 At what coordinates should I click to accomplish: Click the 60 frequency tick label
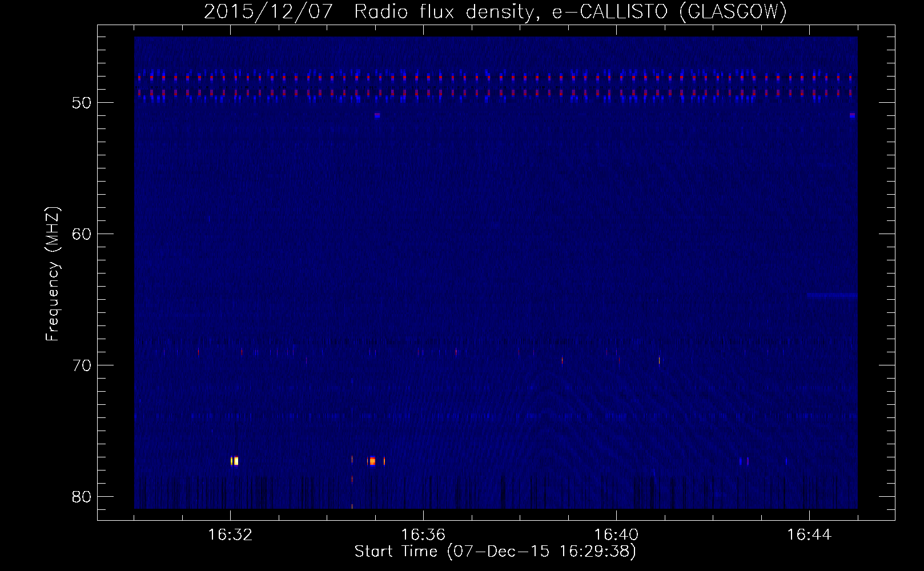(x=82, y=234)
